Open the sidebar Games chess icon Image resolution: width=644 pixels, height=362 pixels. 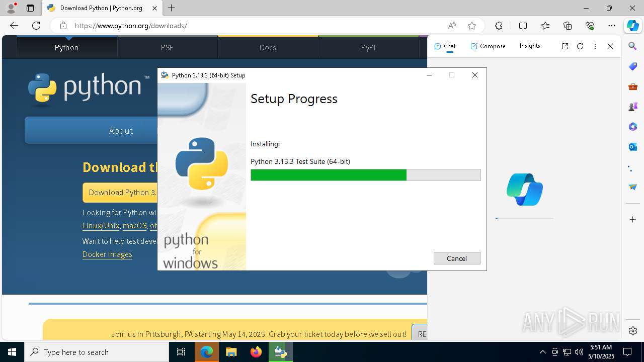pyautogui.click(x=633, y=107)
